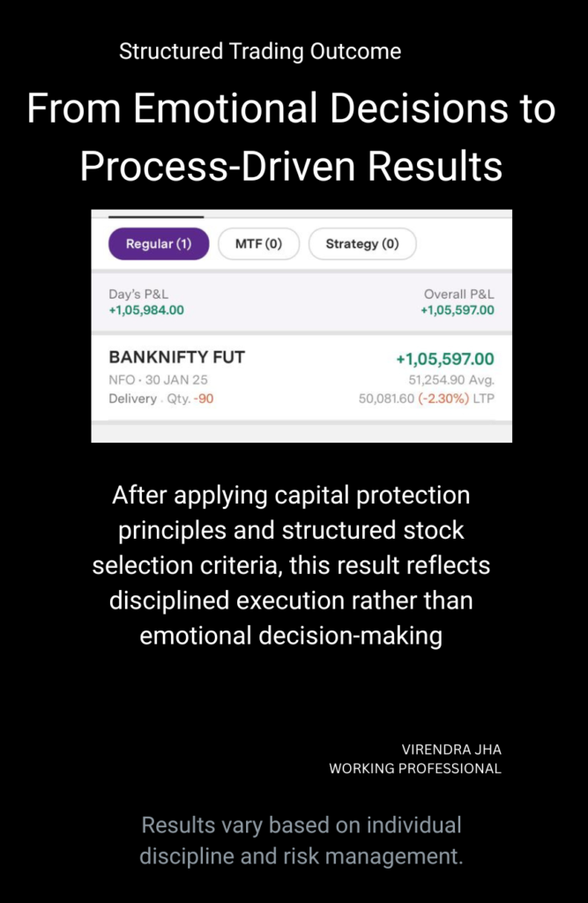Switch to the MTF (0) tab
Viewport: 588px width, 903px height.
[258, 244]
